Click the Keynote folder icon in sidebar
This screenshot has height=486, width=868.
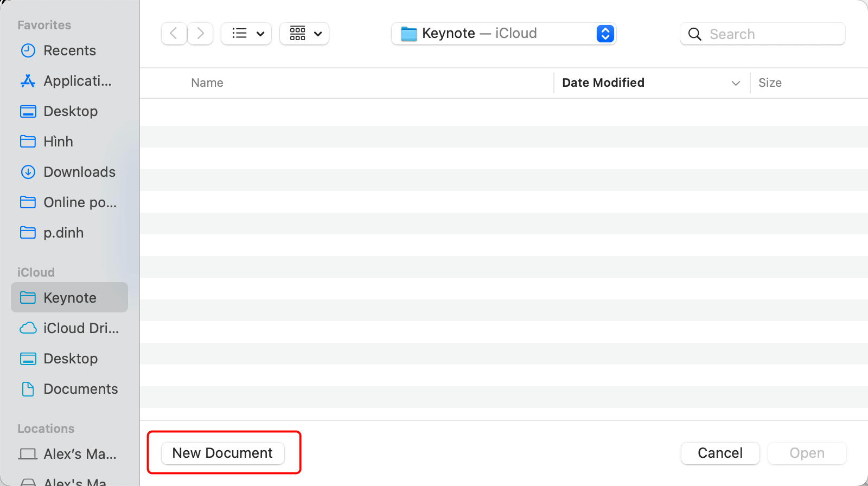coord(28,298)
